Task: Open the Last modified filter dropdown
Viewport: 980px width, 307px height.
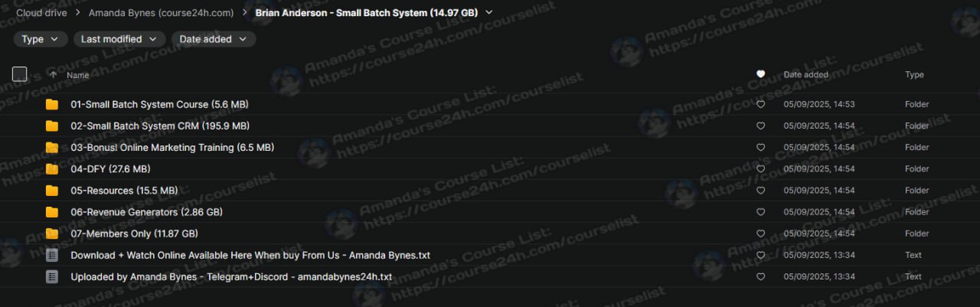Action: [x=119, y=39]
